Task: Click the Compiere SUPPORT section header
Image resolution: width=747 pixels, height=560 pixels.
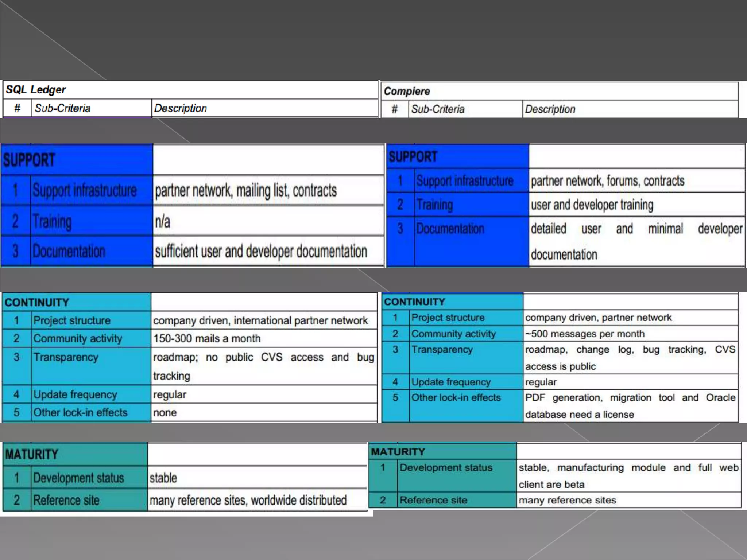Action: (x=413, y=157)
